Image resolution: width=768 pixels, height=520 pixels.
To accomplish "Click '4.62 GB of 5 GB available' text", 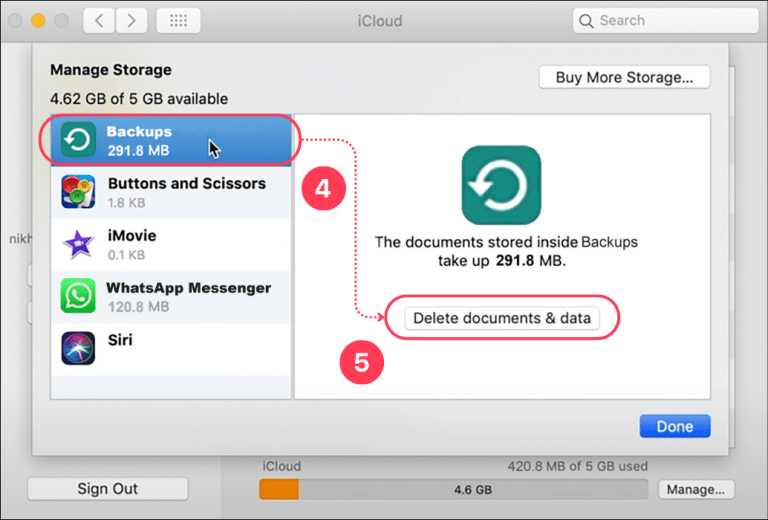I will [139, 99].
